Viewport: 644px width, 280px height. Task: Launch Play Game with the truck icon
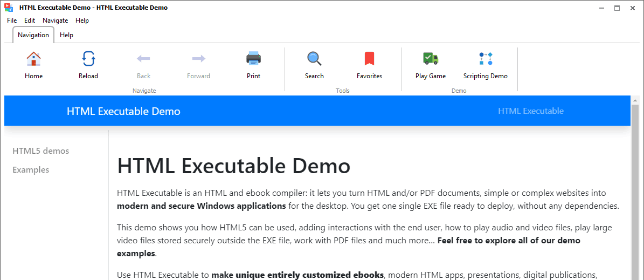point(431,59)
